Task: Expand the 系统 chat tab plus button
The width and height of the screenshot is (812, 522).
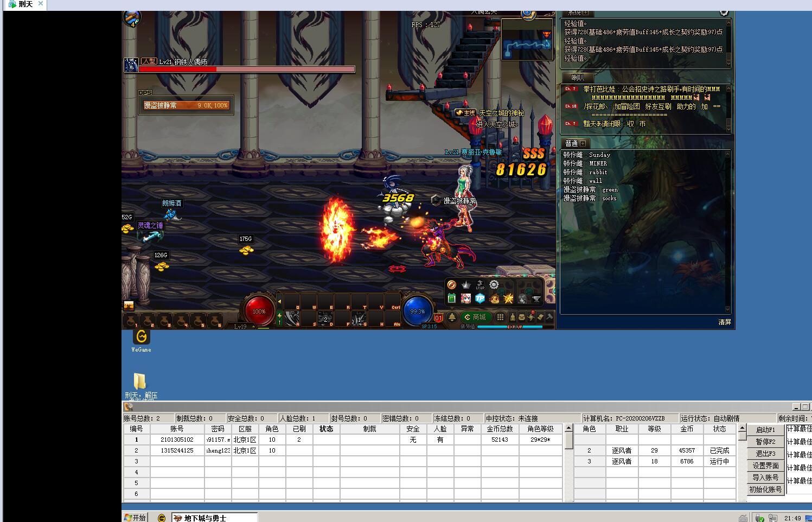Action: [x=586, y=12]
